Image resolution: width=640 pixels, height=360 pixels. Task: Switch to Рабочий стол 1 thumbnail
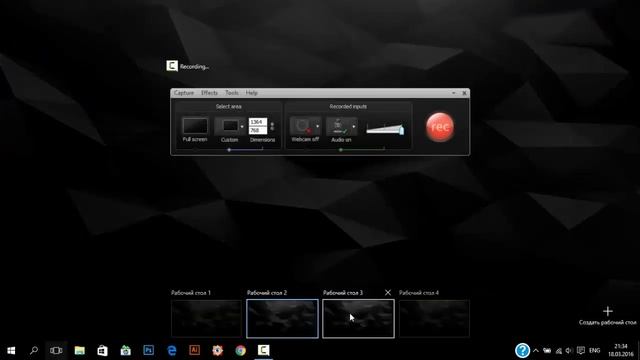coord(206,318)
